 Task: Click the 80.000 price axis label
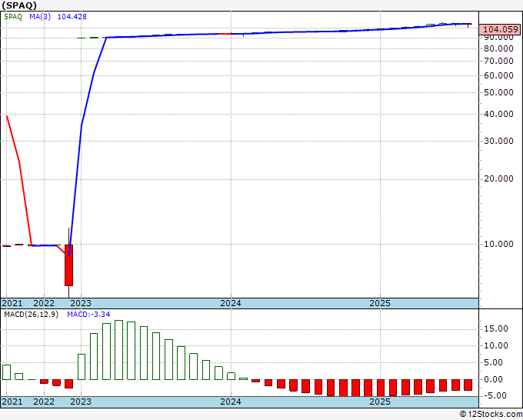(x=498, y=48)
